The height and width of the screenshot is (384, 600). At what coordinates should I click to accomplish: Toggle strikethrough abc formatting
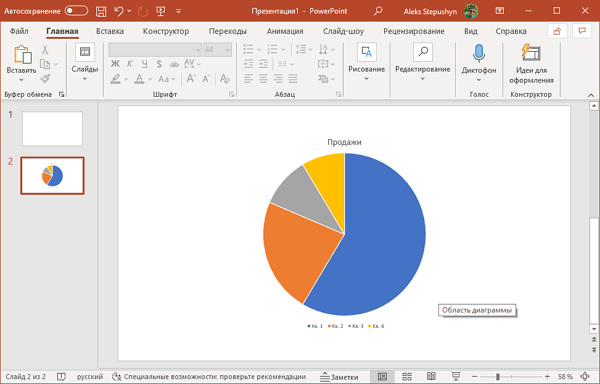point(174,64)
